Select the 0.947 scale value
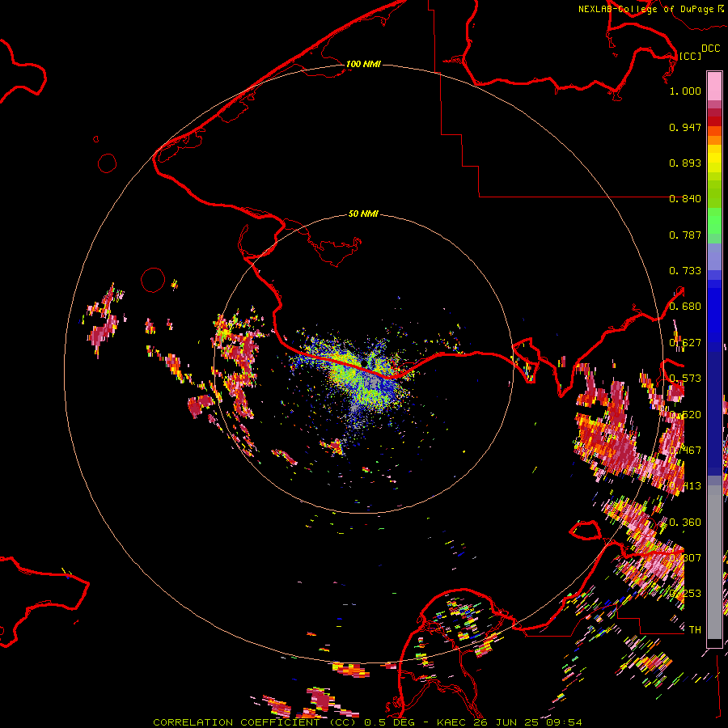 point(685,127)
